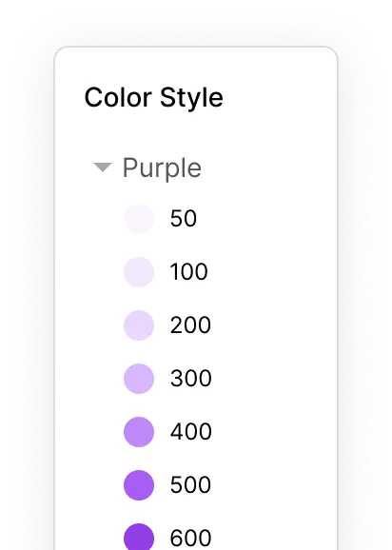
Task: Pick the Purple 100 color circle
Action: 139,272
